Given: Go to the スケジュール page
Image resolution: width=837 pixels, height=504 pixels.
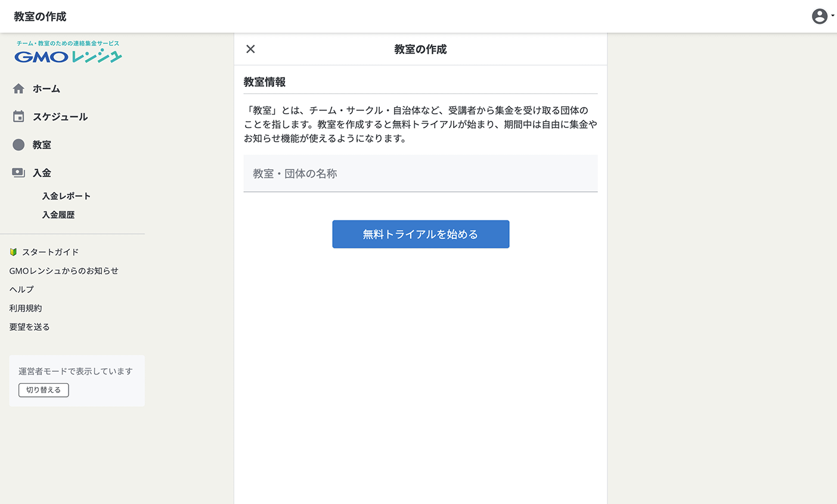Looking at the screenshot, I should [x=60, y=117].
